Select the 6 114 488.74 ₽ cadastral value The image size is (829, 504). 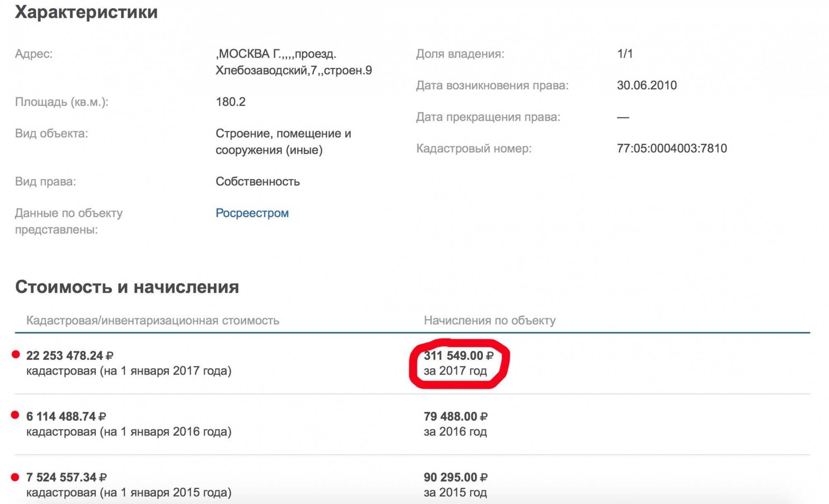66,417
